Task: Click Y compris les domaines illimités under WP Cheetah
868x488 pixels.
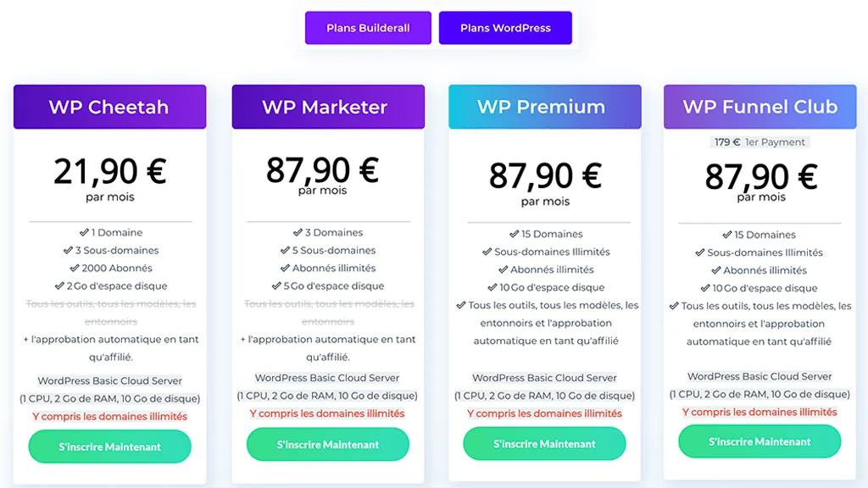Action: pyautogui.click(x=109, y=416)
